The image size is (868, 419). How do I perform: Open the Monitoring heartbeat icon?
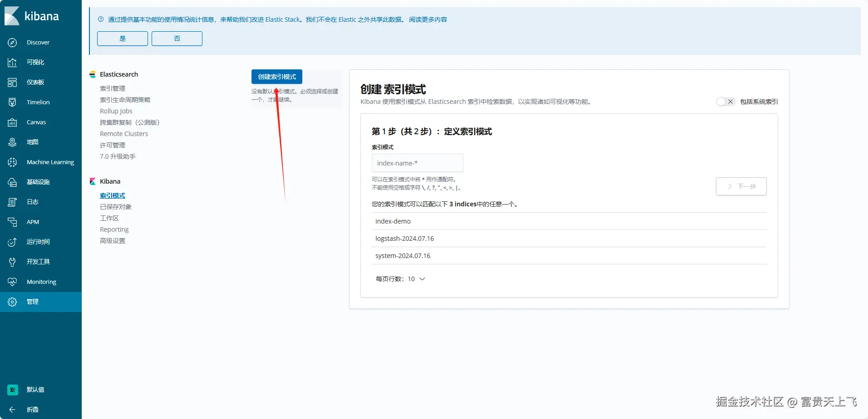(12, 282)
